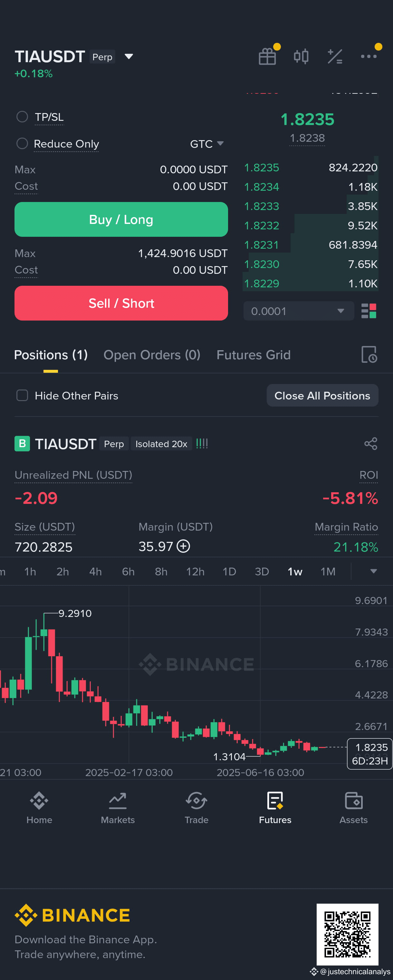This screenshot has height=980, width=393.
Task: Tap Close All Positions
Action: tap(322, 395)
